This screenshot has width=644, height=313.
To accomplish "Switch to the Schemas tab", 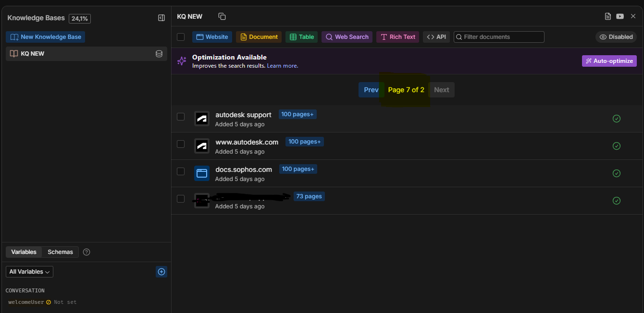I will [x=60, y=252].
